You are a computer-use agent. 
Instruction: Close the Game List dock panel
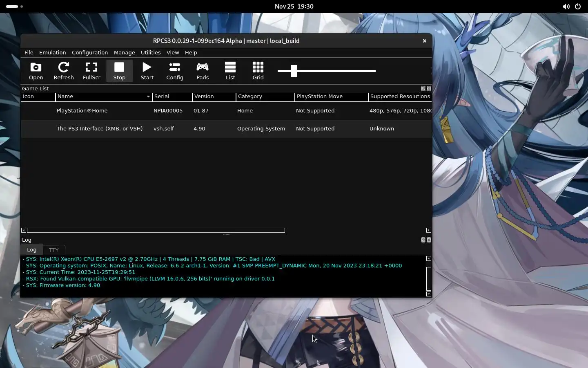[x=429, y=89]
